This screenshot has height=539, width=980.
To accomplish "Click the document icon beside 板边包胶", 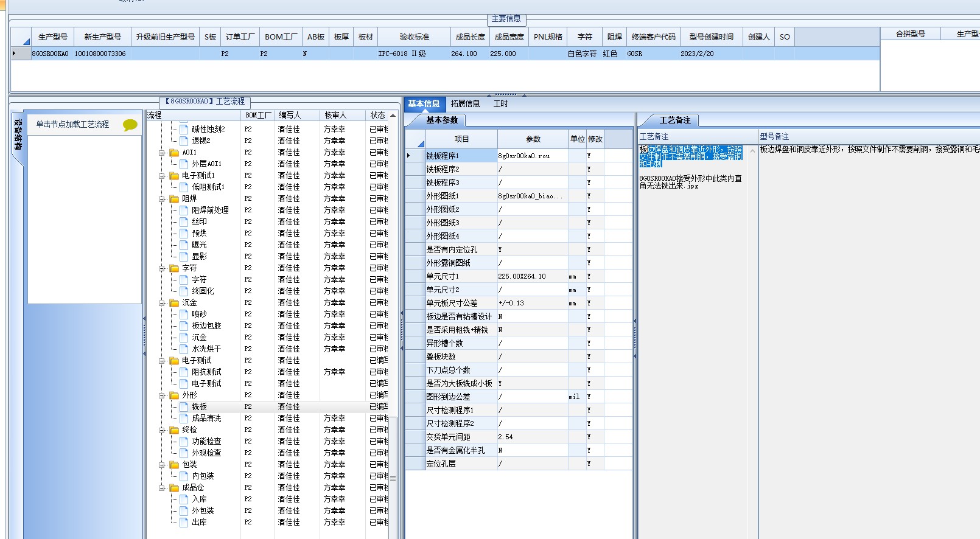I will click(x=184, y=325).
